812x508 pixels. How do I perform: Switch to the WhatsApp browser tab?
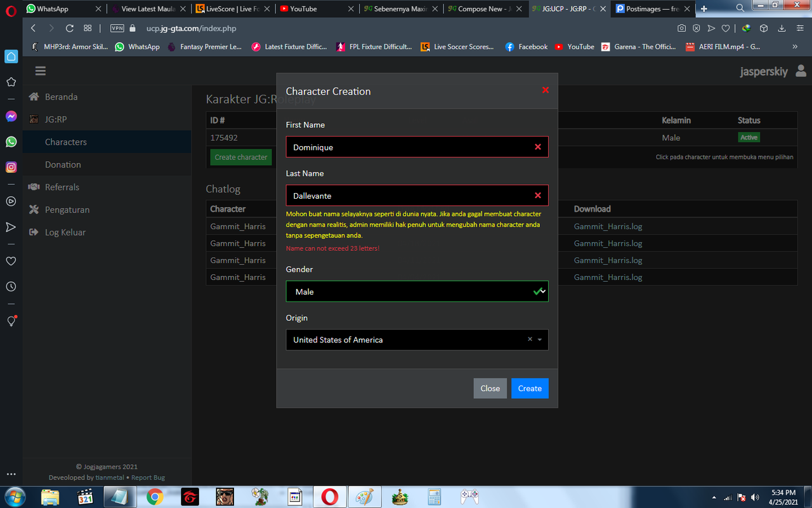[63, 9]
